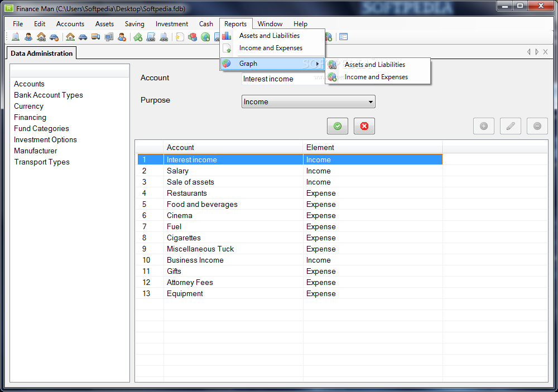The width and height of the screenshot is (558, 392).
Task: Click the Account column header
Action: (233, 147)
